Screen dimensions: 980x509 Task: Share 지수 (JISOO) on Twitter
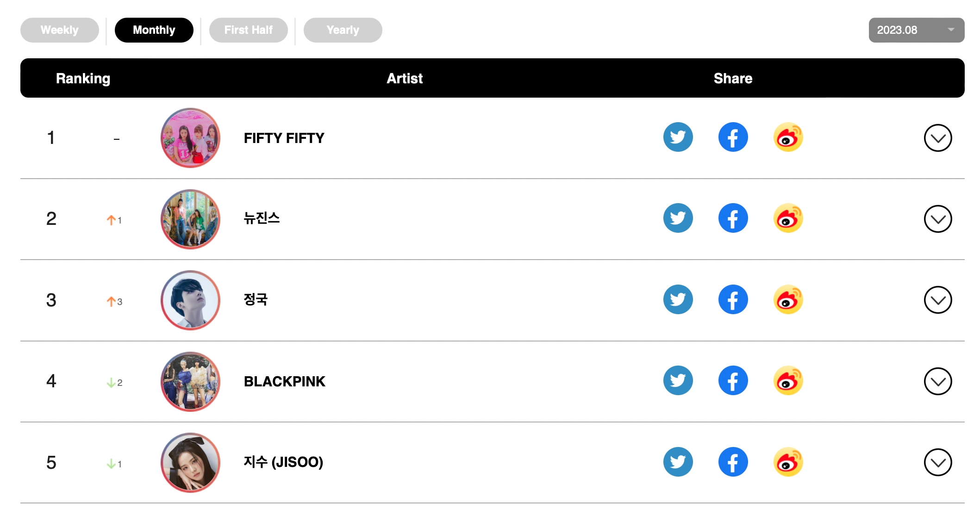click(x=678, y=462)
